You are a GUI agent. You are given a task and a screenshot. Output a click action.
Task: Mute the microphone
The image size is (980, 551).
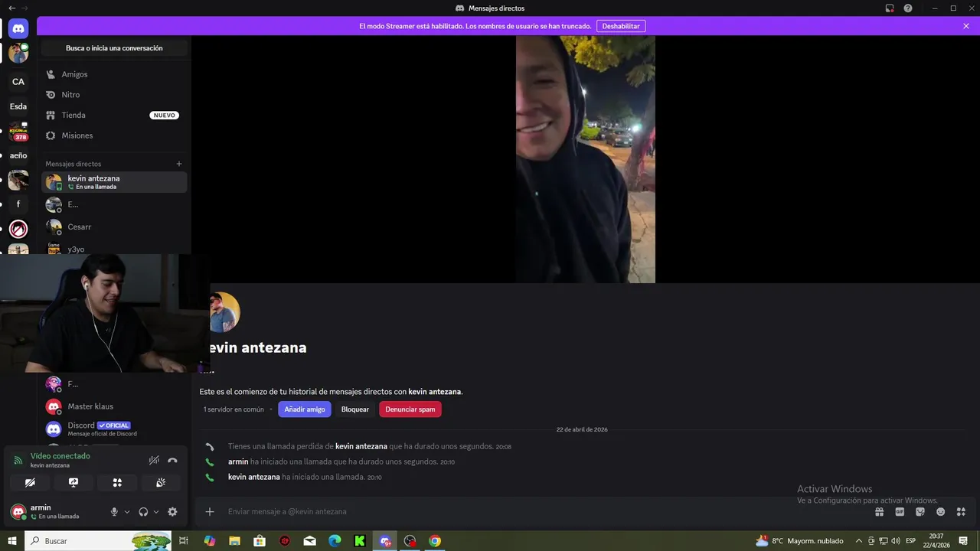click(x=114, y=512)
